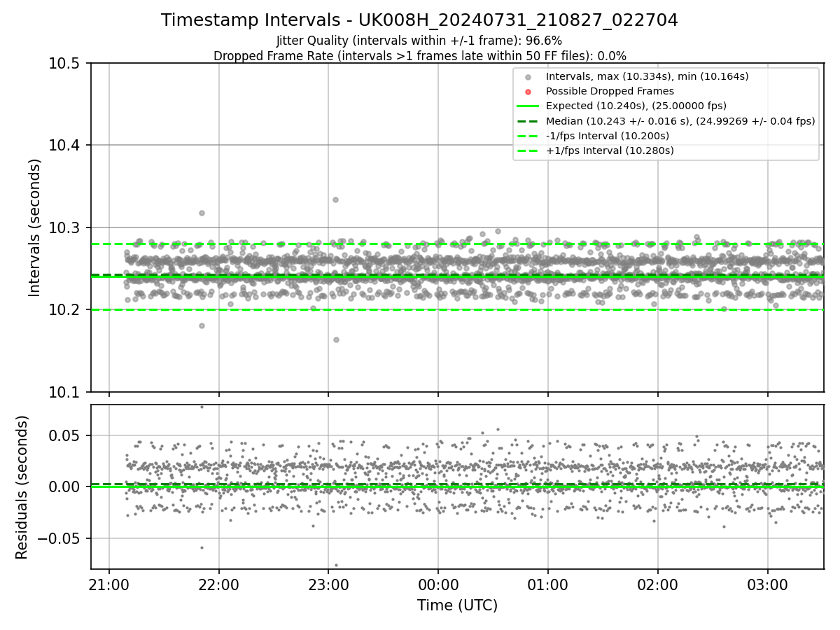
Task: Click the legend entry starting 'Median (10.243'
Action: click(x=680, y=121)
